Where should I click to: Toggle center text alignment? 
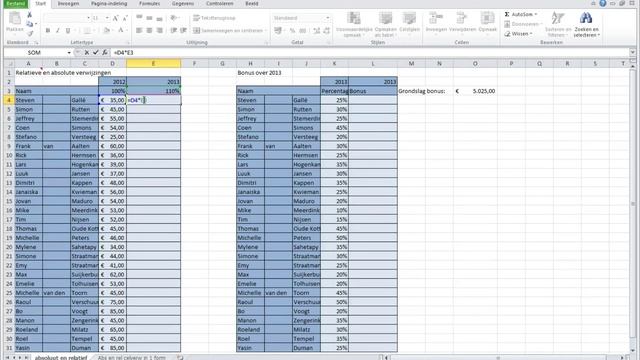click(x=149, y=31)
